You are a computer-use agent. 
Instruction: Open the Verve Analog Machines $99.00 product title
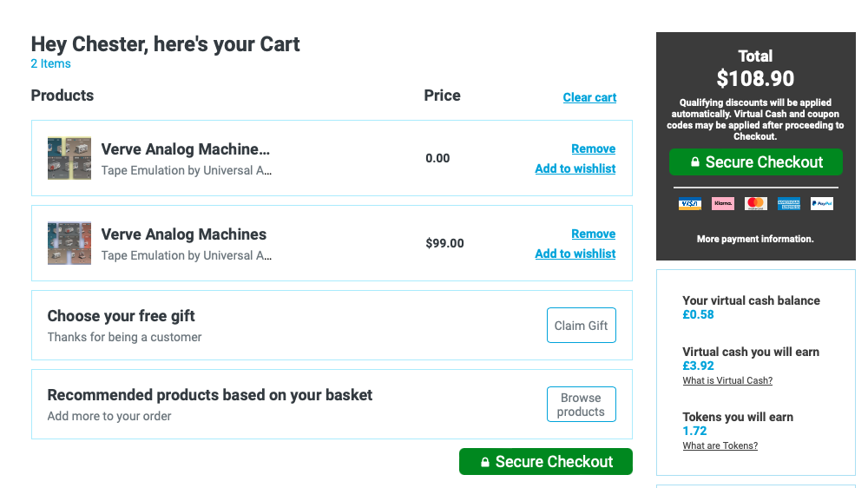point(184,234)
